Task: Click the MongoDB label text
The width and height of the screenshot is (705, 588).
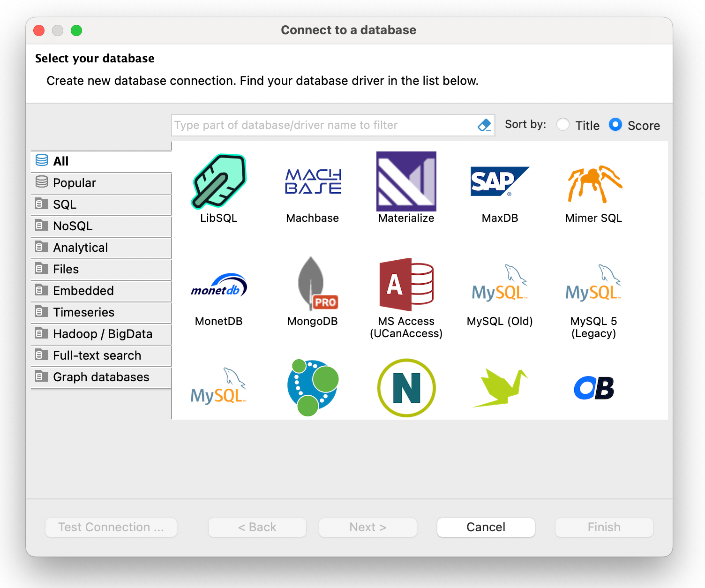Action: coord(313,321)
